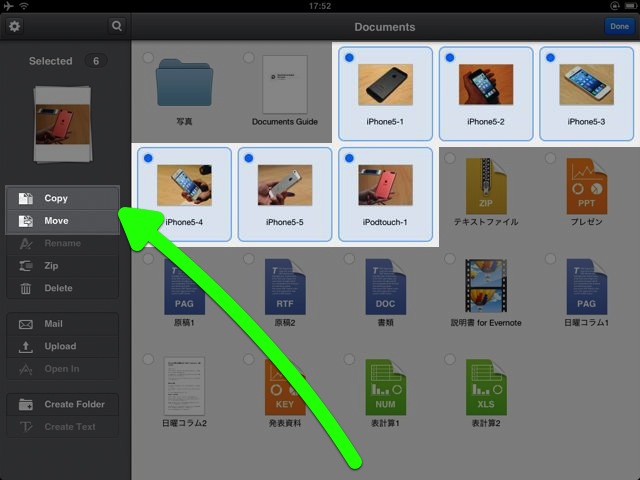
Task: Open the PAG file 原稿1
Action: [184, 287]
